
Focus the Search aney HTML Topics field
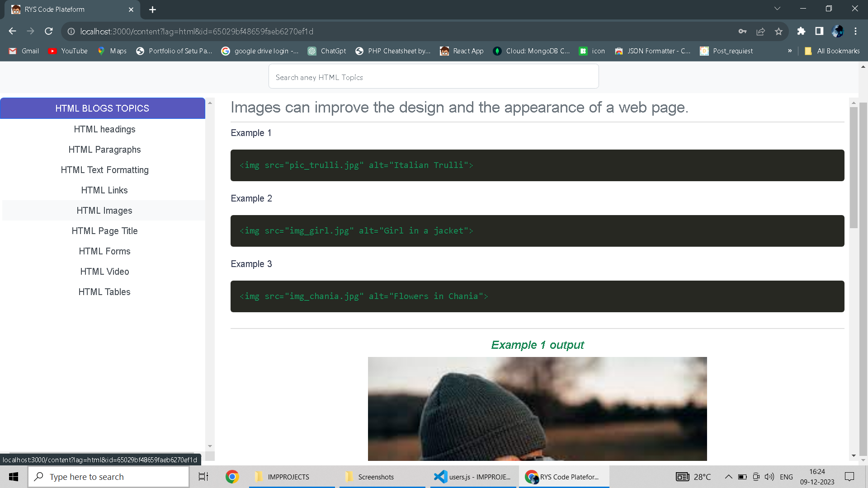coord(434,77)
